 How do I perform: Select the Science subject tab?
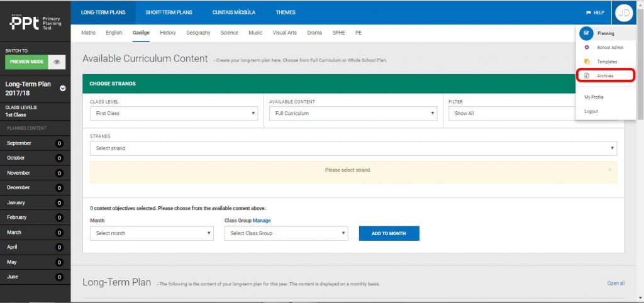pyautogui.click(x=229, y=33)
